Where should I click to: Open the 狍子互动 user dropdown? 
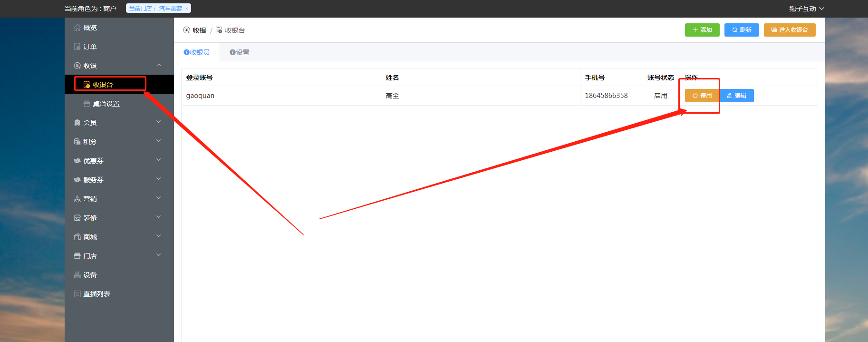click(x=806, y=9)
